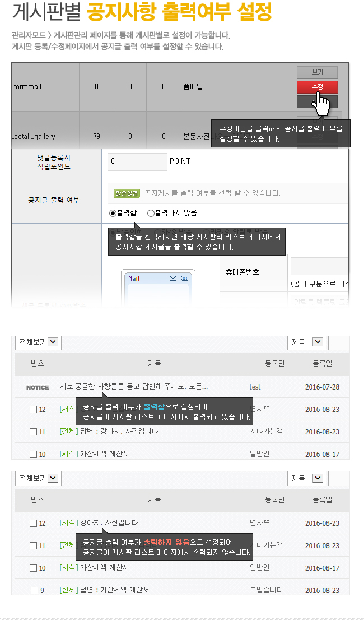Click the mail envelope icon on phone preview
The image size is (364, 621).
(x=173, y=278)
